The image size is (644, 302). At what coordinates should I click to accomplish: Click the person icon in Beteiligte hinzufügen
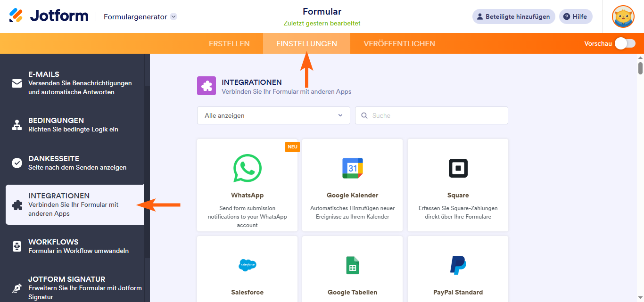point(480,16)
